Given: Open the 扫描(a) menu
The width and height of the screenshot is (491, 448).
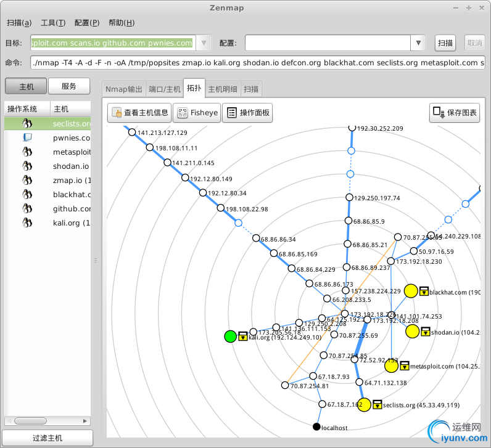Looking at the screenshot, I should 19,23.
